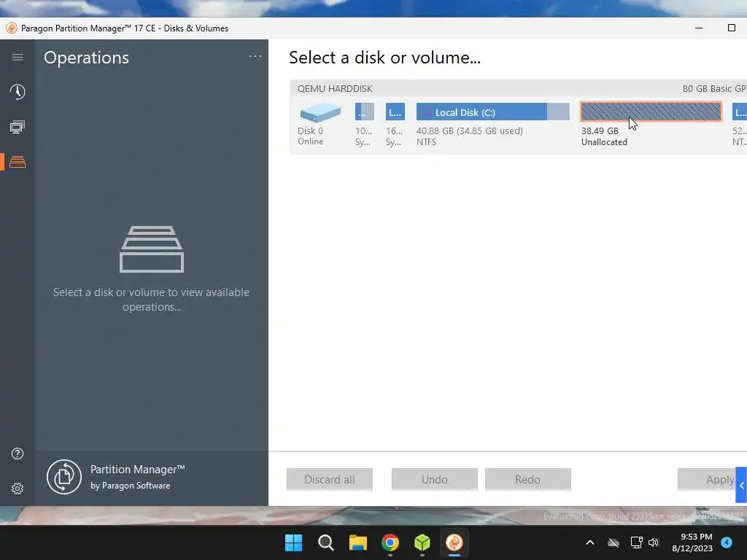Open the network tray icon
The width and height of the screenshot is (747, 560).
click(636, 542)
